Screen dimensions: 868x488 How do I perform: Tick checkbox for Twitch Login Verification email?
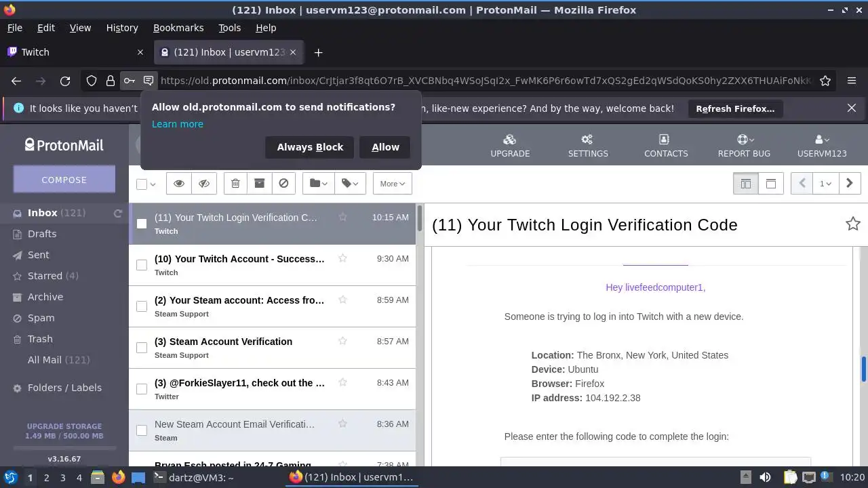(x=142, y=224)
